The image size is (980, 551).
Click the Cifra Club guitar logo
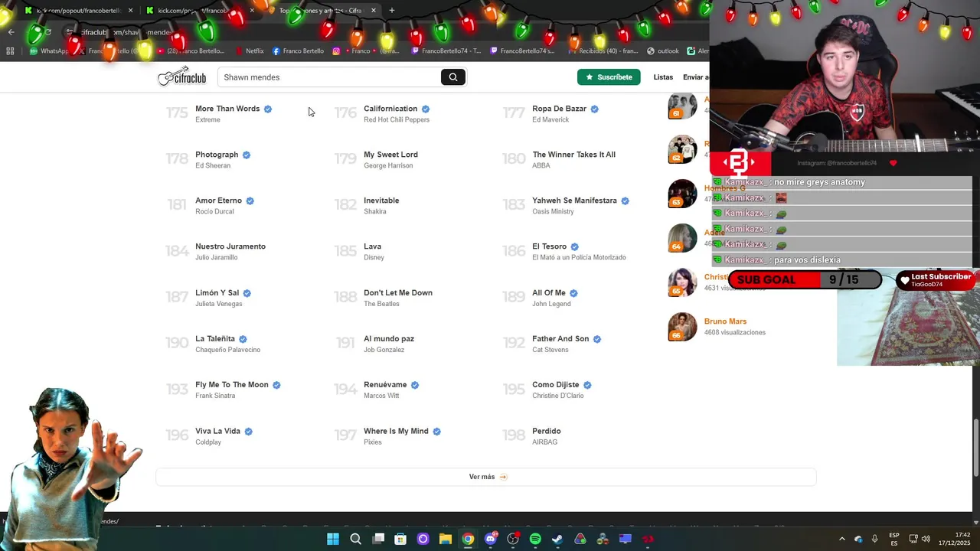[x=181, y=77]
